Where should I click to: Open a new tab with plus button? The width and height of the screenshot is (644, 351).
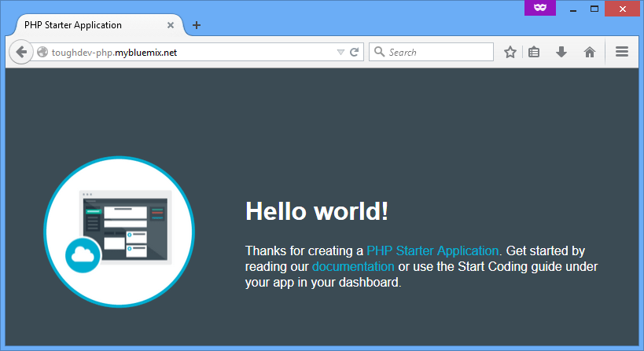coord(197,25)
